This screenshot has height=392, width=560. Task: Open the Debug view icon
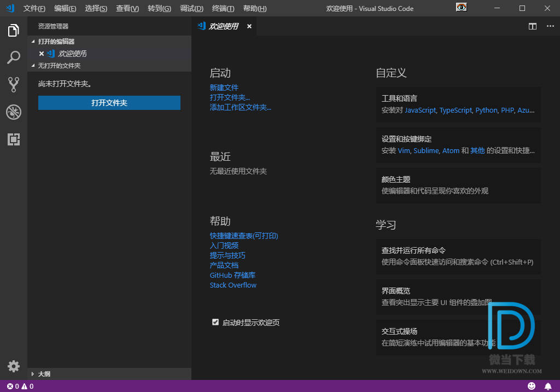[14, 112]
